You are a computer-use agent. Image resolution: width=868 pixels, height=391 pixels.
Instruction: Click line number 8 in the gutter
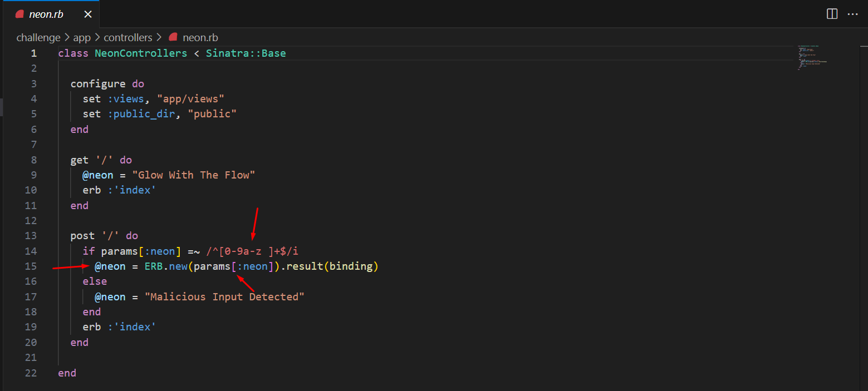[x=34, y=160]
